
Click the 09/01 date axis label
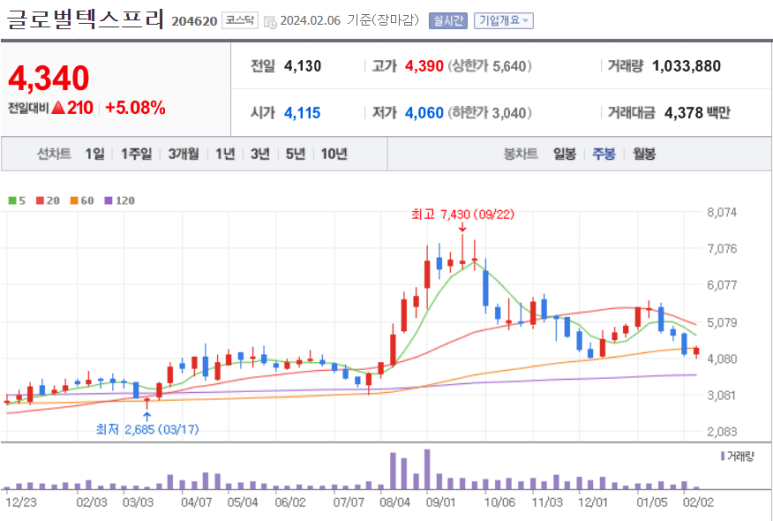click(441, 502)
